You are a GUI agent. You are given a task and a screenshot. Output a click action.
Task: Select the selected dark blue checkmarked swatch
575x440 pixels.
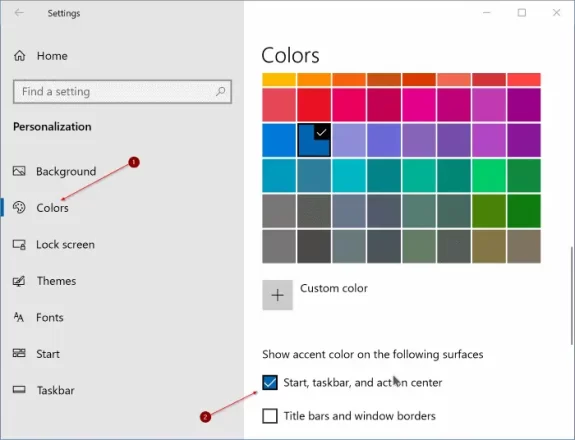pos(314,140)
